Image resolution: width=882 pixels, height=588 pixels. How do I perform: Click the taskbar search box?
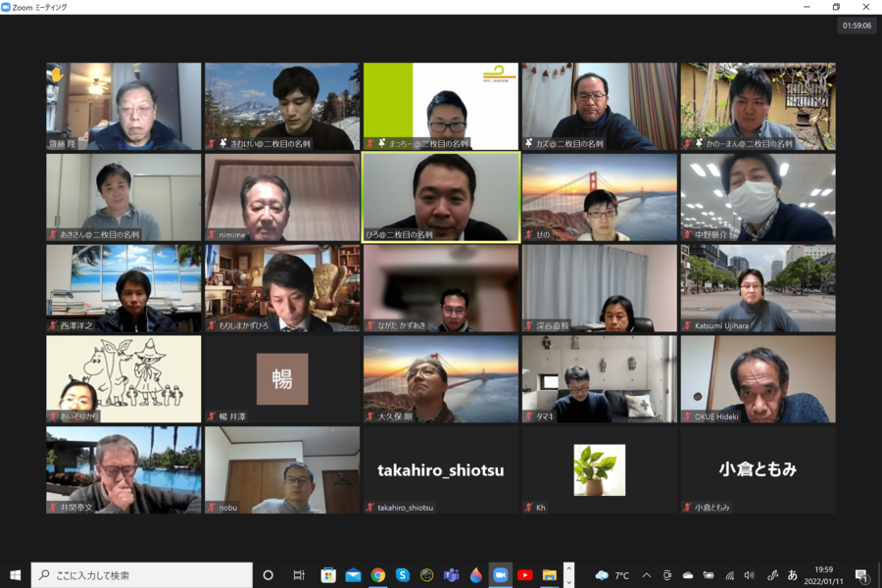pos(141,575)
